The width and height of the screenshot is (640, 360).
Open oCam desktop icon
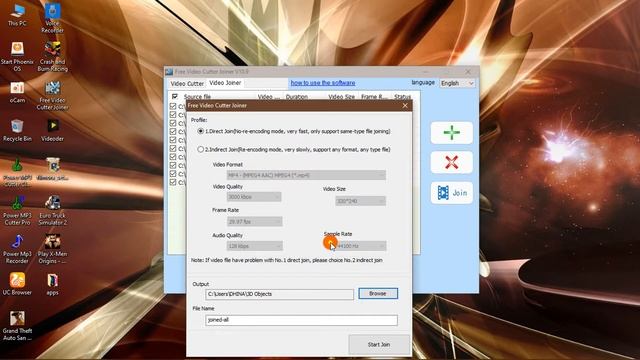[x=17, y=92]
